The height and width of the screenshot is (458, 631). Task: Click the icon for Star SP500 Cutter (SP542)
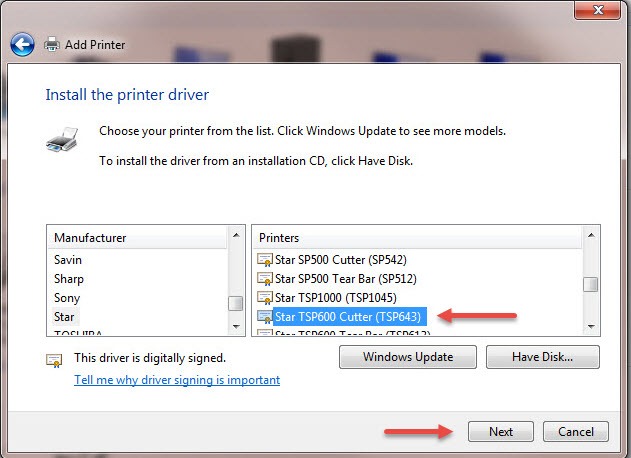pyautogui.click(x=265, y=260)
